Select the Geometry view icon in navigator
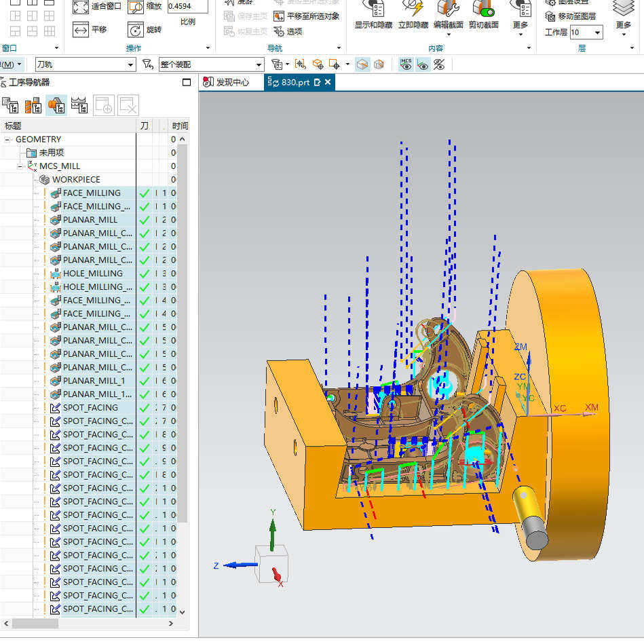 point(56,105)
